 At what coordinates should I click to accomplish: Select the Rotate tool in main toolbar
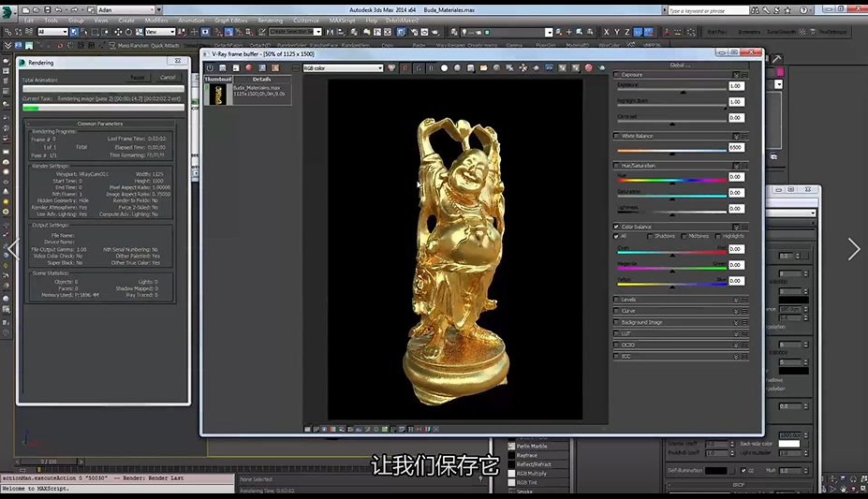(128, 32)
